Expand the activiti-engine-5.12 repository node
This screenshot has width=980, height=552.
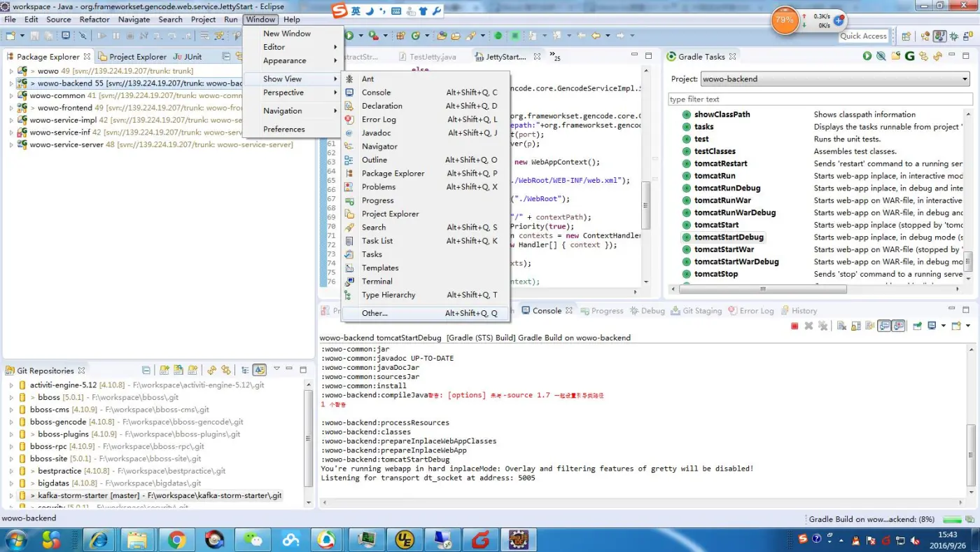click(11, 385)
